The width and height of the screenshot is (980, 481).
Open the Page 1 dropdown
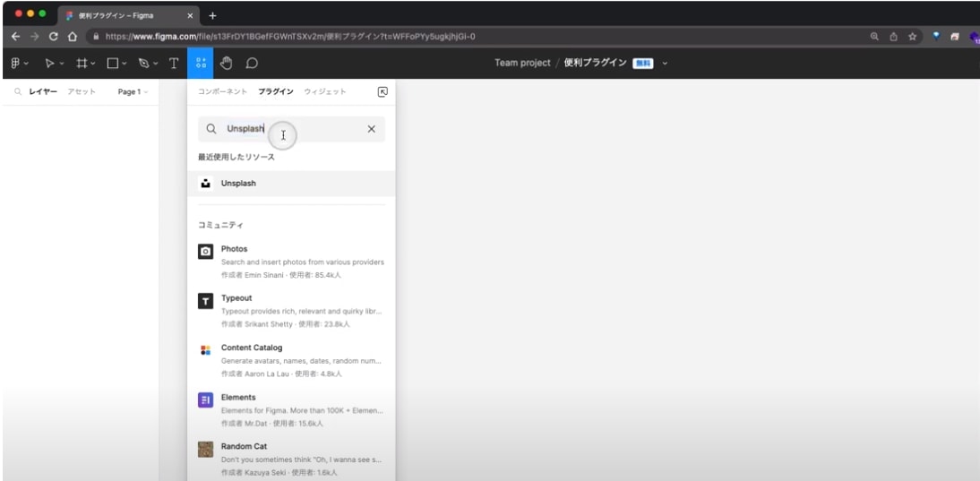[x=133, y=92]
